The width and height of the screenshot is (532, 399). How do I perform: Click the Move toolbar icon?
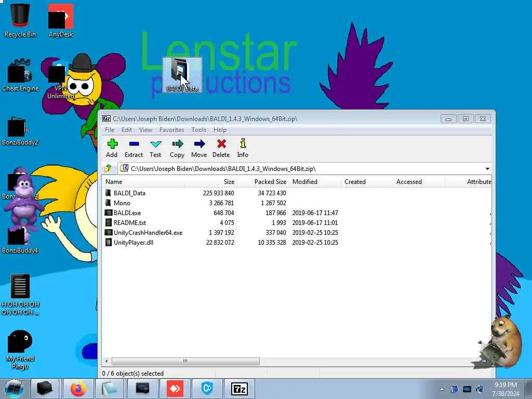(x=199, y=148)
